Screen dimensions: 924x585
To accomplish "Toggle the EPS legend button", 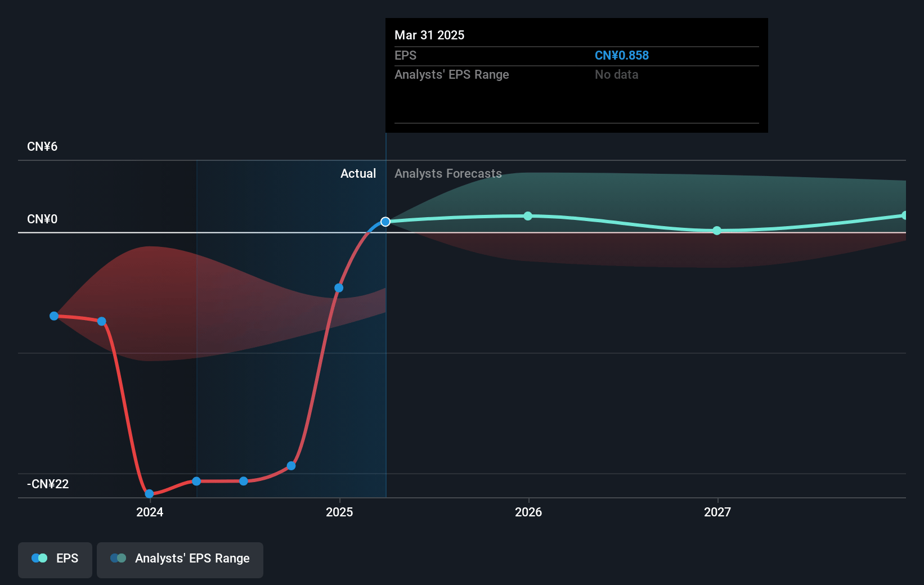I will 55,560.
